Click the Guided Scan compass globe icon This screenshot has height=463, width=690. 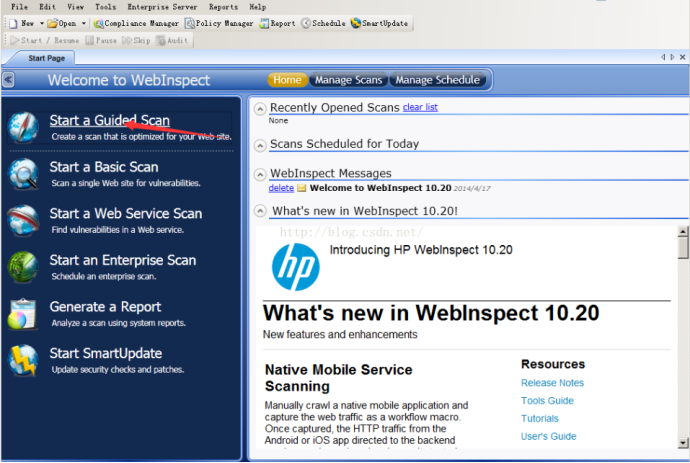point(23,128)
